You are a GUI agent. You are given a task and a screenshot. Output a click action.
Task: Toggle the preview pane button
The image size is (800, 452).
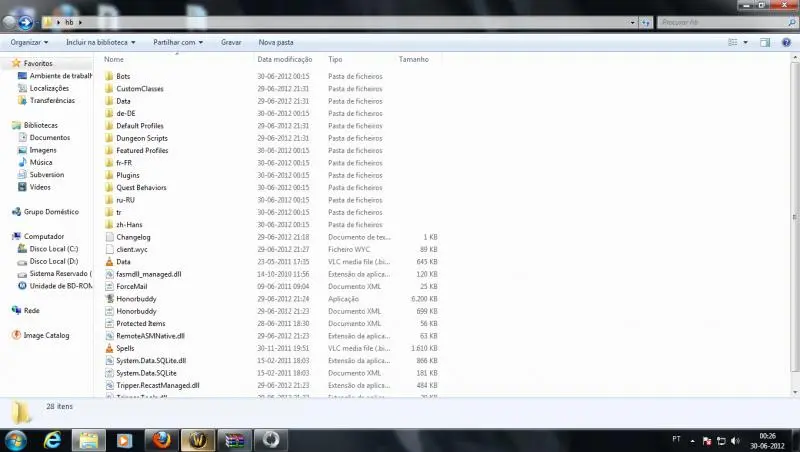point(764,43)
